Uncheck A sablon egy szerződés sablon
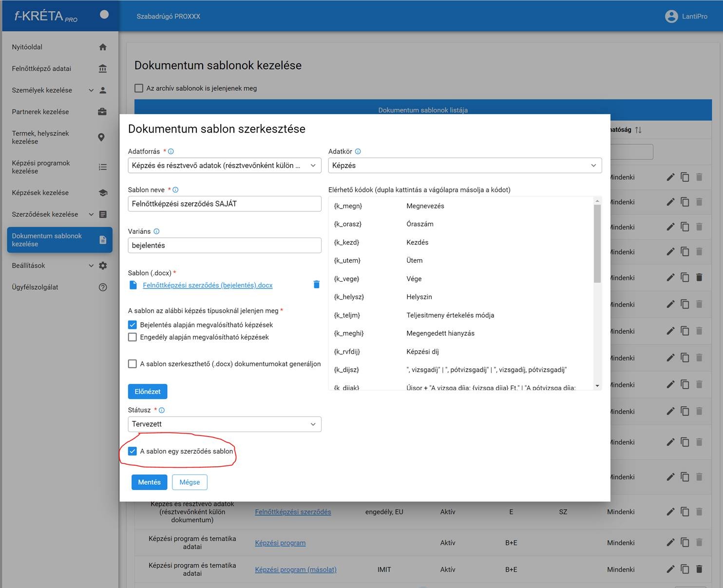 (132, 451)
